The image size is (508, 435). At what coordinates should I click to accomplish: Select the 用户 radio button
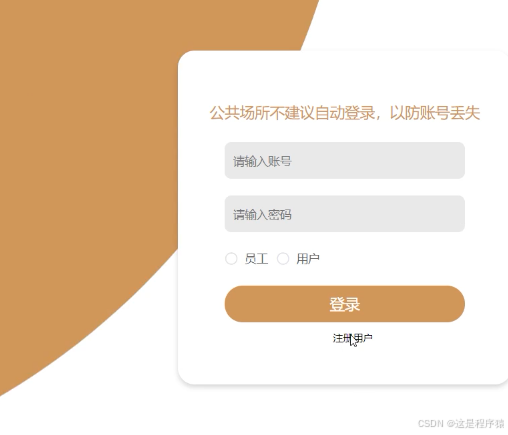point(283,258)
